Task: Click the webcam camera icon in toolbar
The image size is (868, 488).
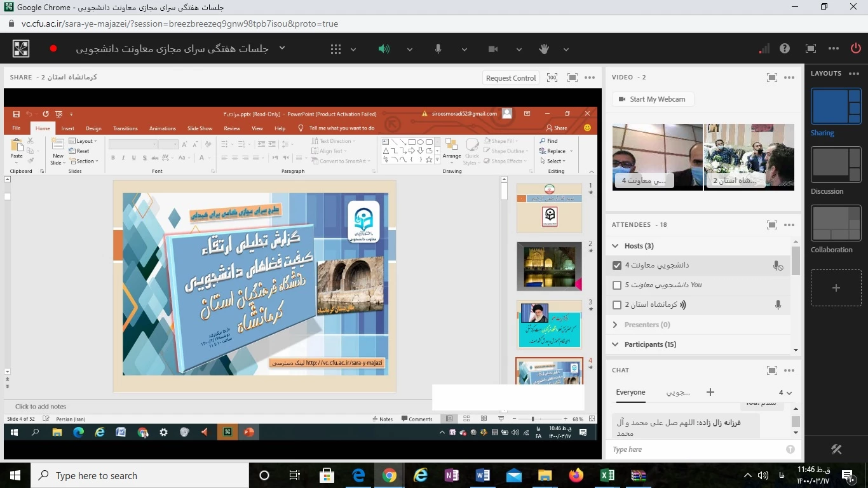Action: [x=493, y=49]
